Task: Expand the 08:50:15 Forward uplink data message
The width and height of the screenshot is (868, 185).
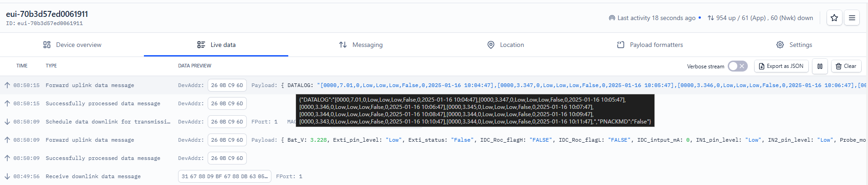Action: (x=434, y=85)
